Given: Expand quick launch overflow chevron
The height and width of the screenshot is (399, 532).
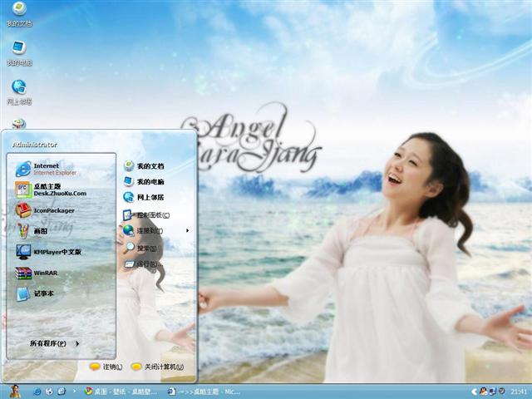Looking at the screenshot, I should [x=74, y=392].
